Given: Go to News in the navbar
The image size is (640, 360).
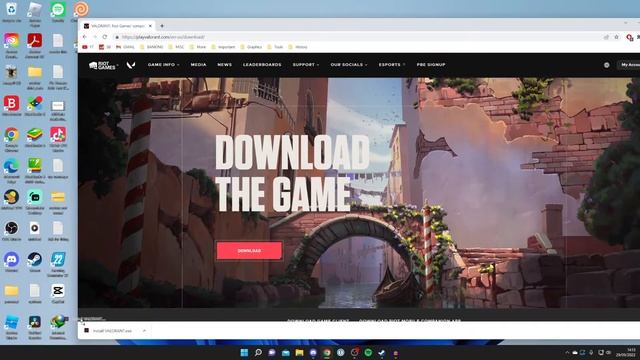Looking at the screenshot, I should 224,64.
